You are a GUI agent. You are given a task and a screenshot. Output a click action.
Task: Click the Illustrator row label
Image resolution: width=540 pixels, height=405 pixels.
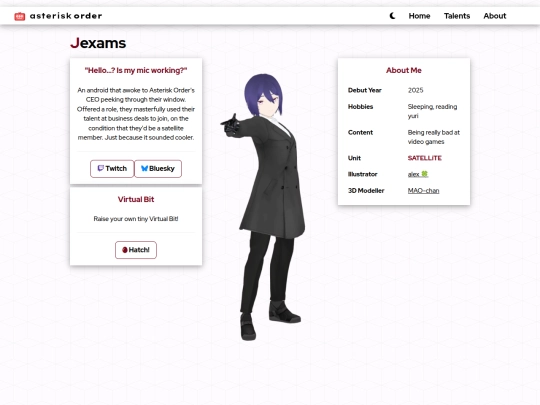363,174
